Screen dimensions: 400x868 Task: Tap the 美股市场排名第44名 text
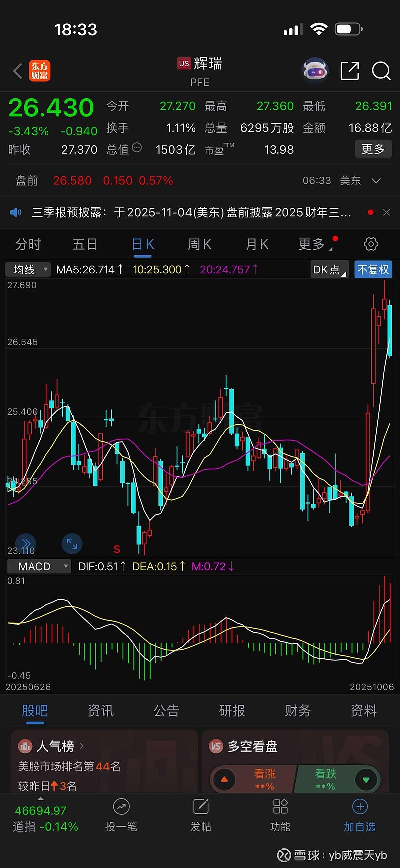69,766
